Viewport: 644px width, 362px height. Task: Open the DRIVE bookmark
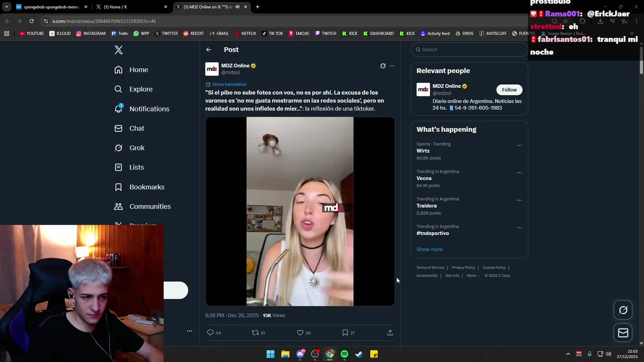point(464,34)
